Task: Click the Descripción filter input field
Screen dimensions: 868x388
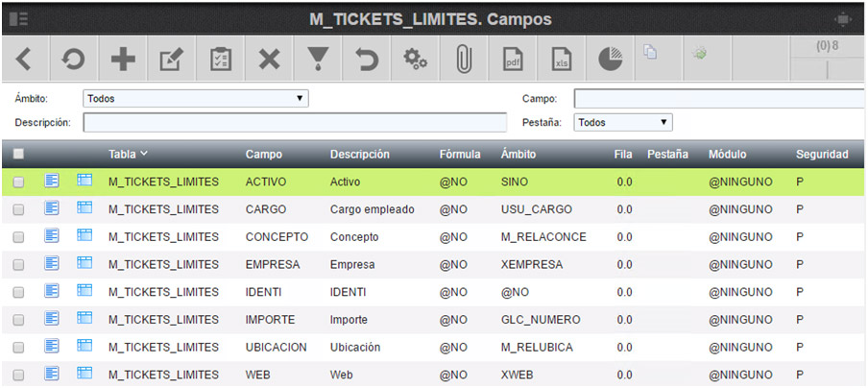Action: click(x=295, y=122)
